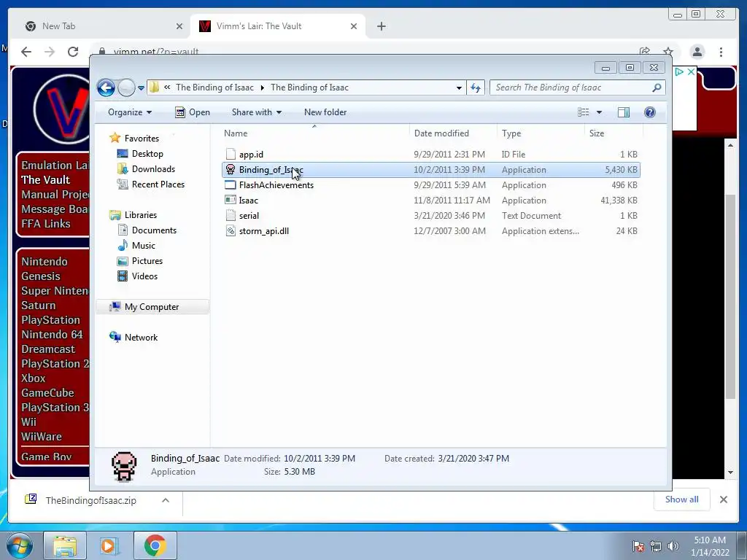Image resolution: width=747 pixels, height=560 pixels.
Task: Click the Binding_of_Isaac details pane thumbnail
Action: [x=124, y=467]
